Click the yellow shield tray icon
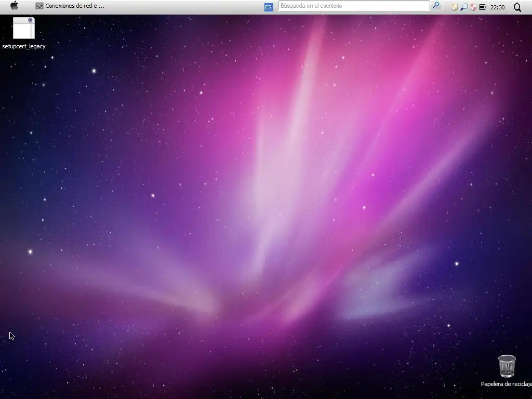Screen dimensions: 532x399 coord(455,7)
